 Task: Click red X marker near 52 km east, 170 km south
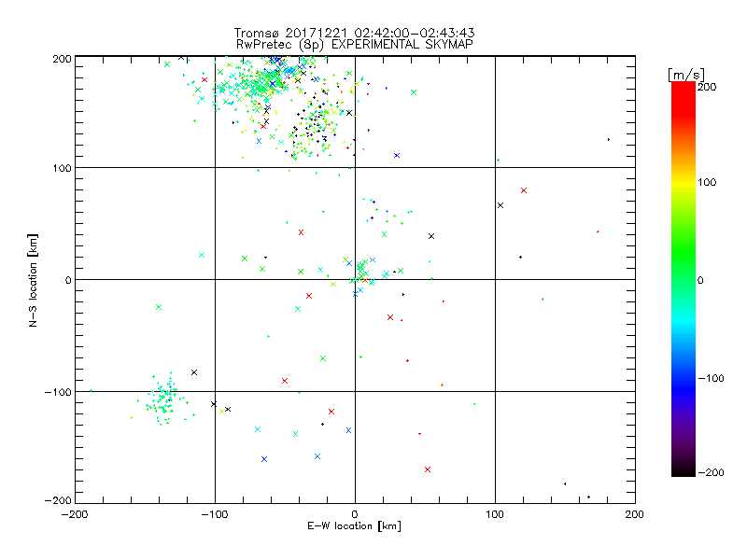(x=428, y=469)
